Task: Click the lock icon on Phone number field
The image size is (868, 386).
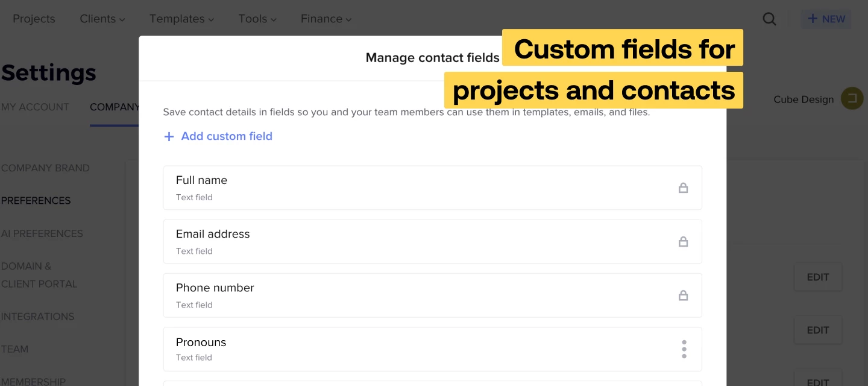Action: point(684,295)
